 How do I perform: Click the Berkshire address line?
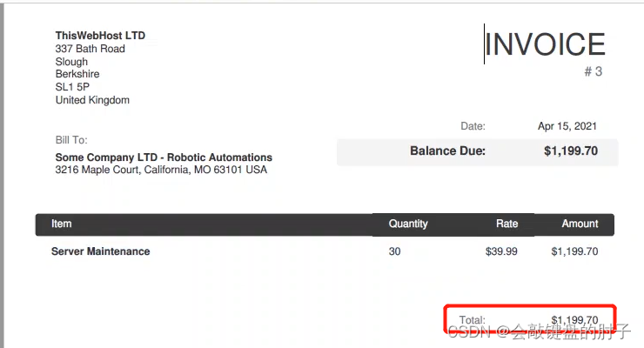pos(77,74)
